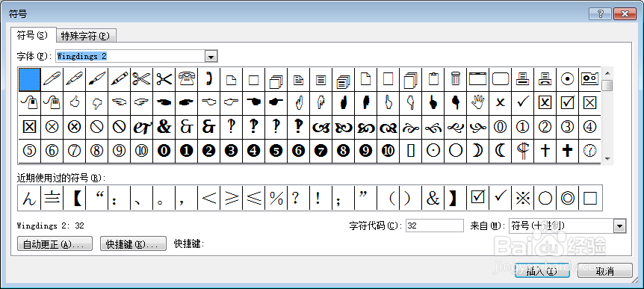Pick the window frame symbol
Screen dimensions: 644x289
pos(477,79)
